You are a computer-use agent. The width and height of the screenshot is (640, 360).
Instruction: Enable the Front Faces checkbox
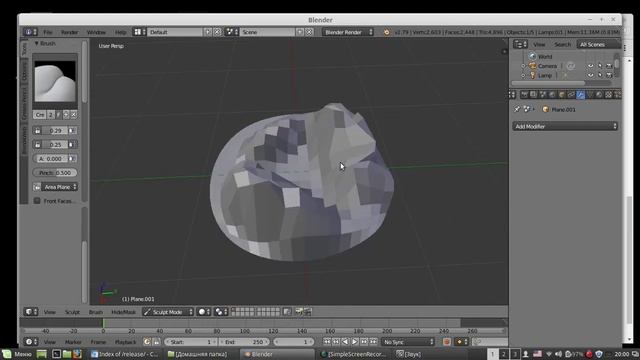pos(37,201)
